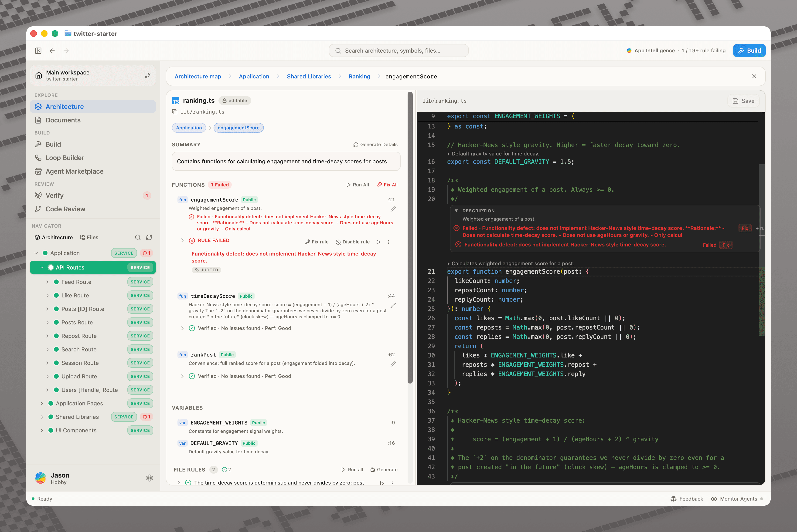
Task: Click Jason's profile avatar
Action: point(41,478)
